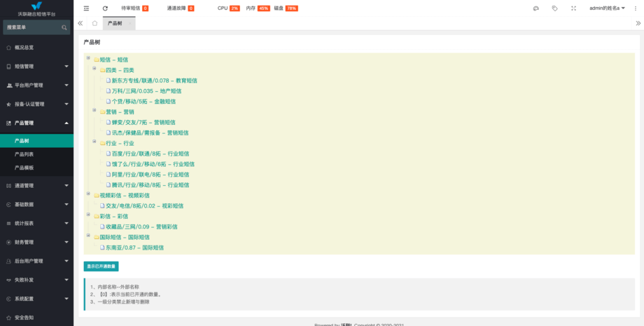
Task: Collapse the 国际短信 tree node
Action: pos(88,236)
